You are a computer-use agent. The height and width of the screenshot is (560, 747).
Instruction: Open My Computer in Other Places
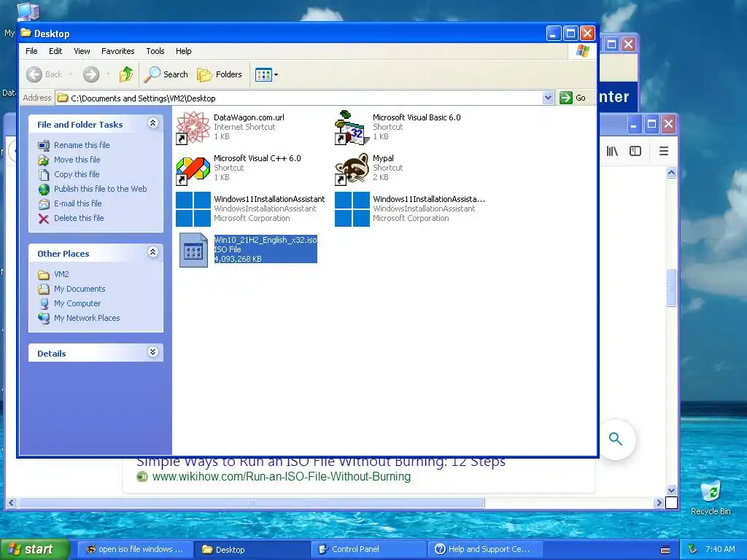click(77, 303)
